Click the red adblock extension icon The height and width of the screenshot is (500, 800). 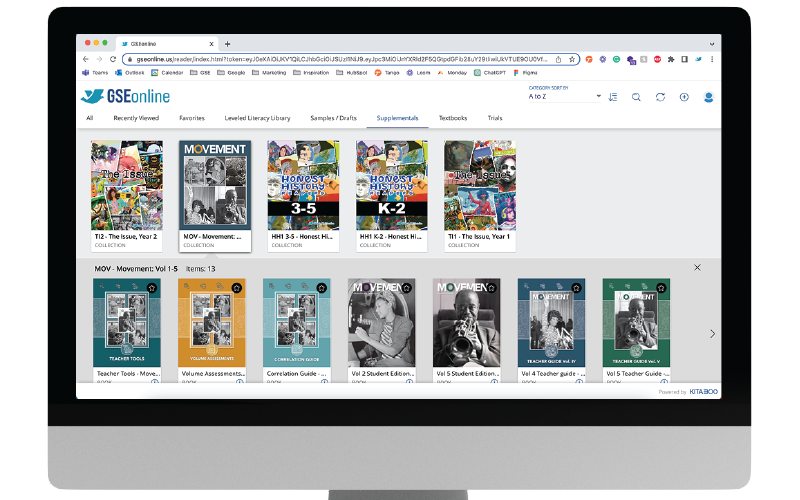coord(658,59)
